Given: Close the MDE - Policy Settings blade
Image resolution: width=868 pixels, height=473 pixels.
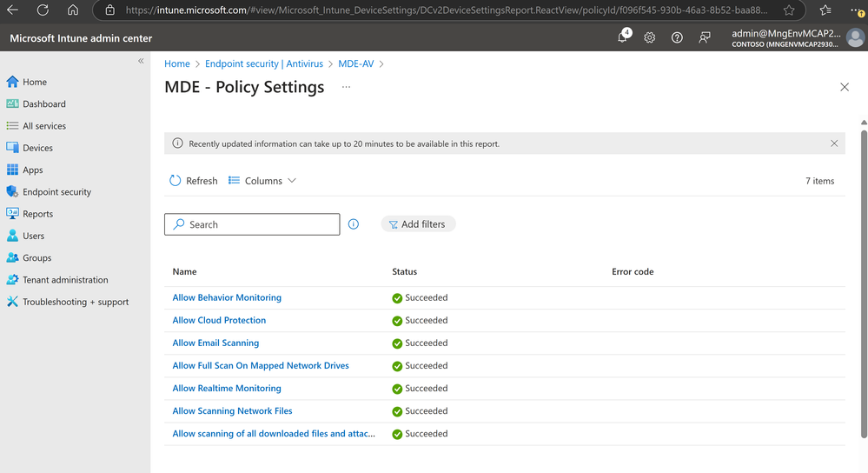Looking at the screenshot, I should click(845, 87).
